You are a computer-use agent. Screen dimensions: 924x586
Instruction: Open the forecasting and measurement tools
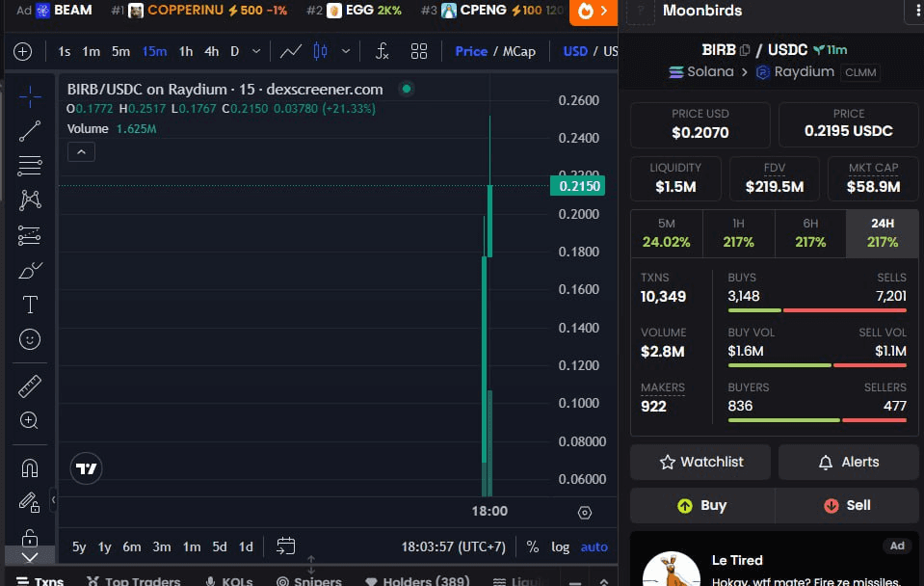click(30, 236)
